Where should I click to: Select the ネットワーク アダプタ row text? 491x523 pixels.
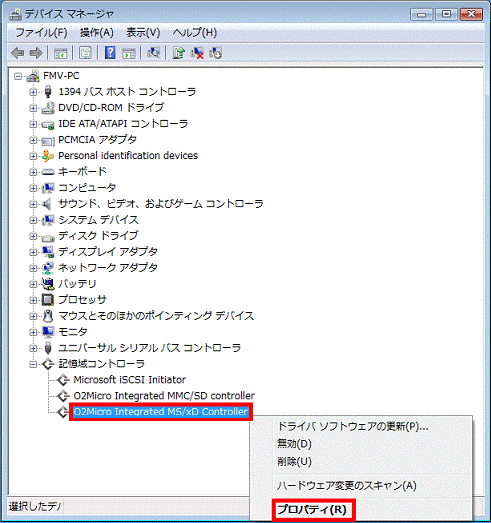tap(108, 268)
